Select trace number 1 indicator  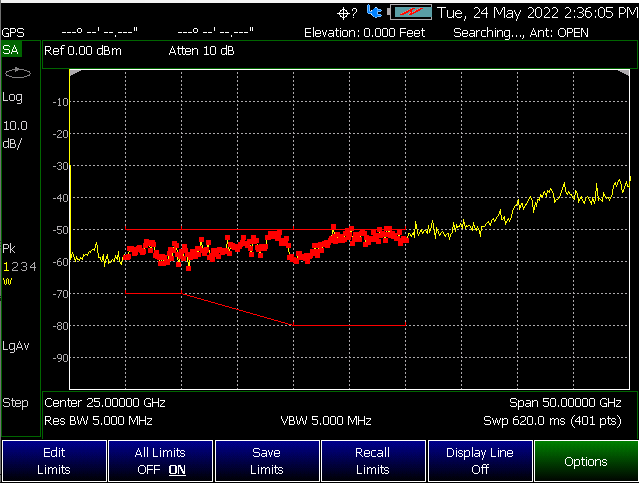6,267
